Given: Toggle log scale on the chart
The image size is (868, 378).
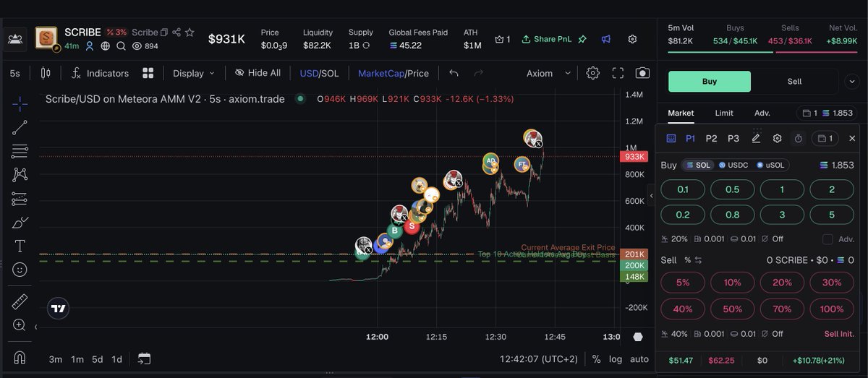Looking at the screenshot, I should [616, 359].
